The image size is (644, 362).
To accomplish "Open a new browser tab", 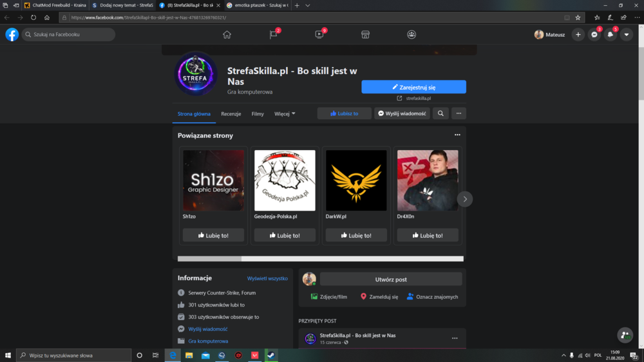I will pos(297,5).
